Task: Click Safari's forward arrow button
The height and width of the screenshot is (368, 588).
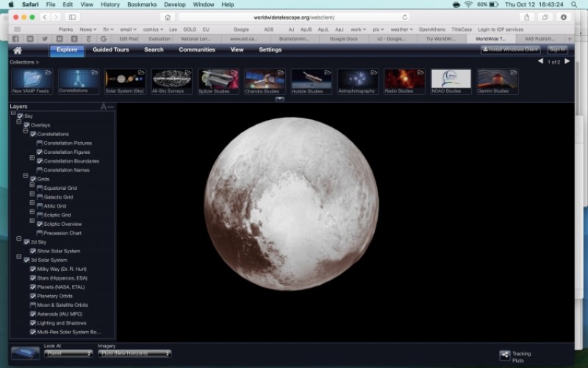Action: [x=56, y=17]
